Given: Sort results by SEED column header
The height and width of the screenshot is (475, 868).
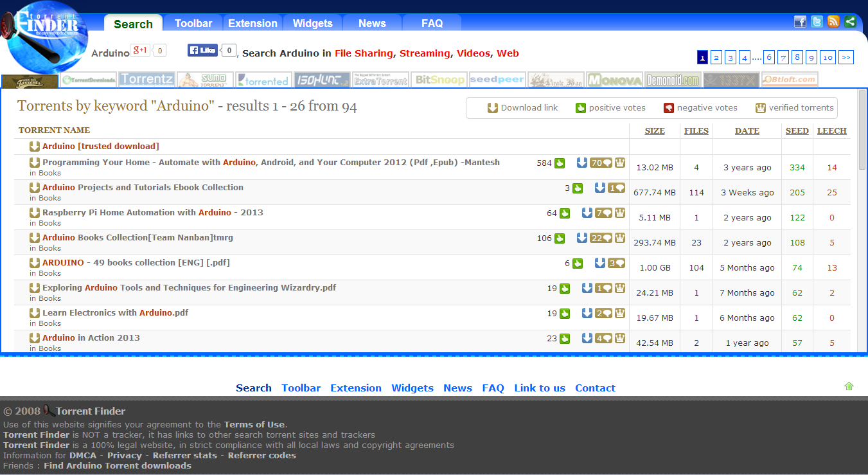Looking at the screenshot, I should tap(797, 131).
